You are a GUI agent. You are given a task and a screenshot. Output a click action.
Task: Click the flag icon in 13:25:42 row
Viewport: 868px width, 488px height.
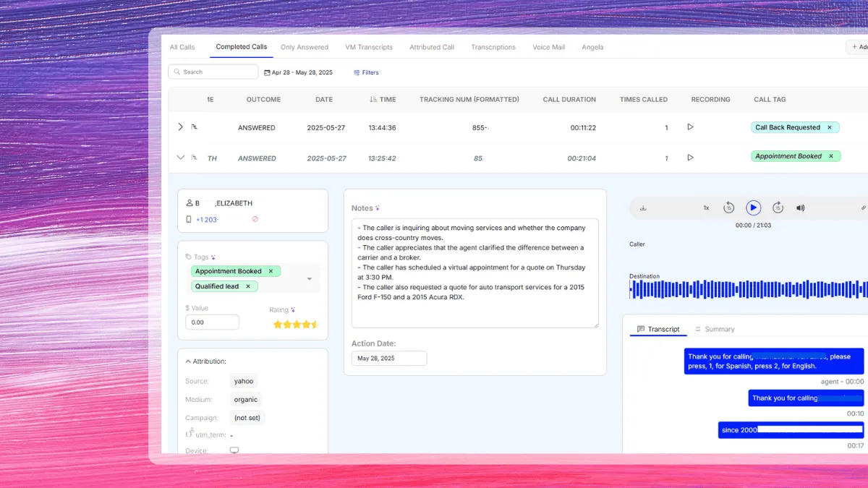point(194,158)
